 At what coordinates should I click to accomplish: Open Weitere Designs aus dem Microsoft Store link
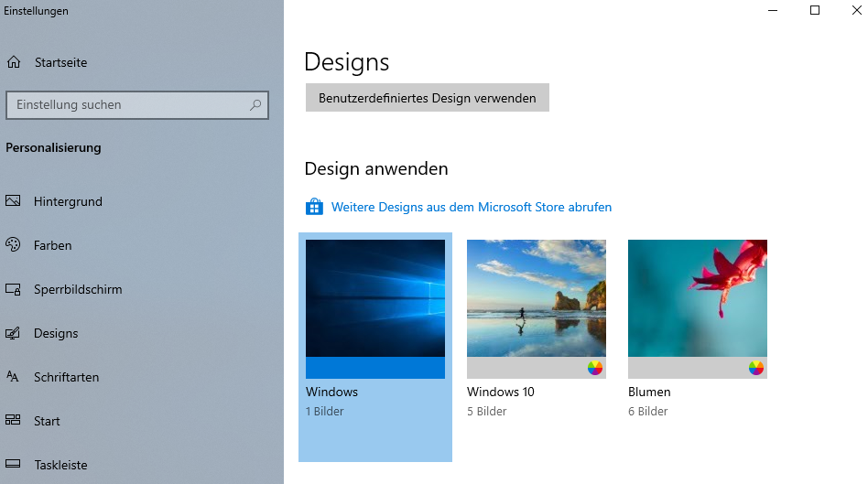click(x=472, y=207)
